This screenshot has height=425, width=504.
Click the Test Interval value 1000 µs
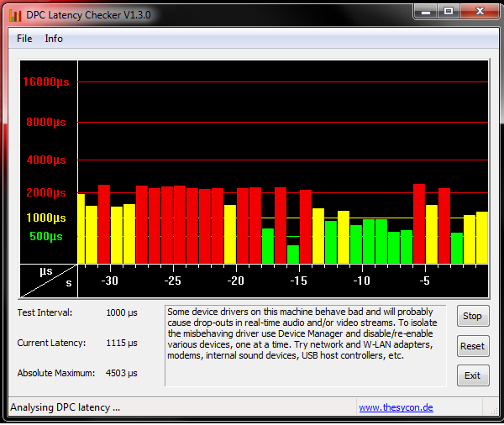coord(122,312)
